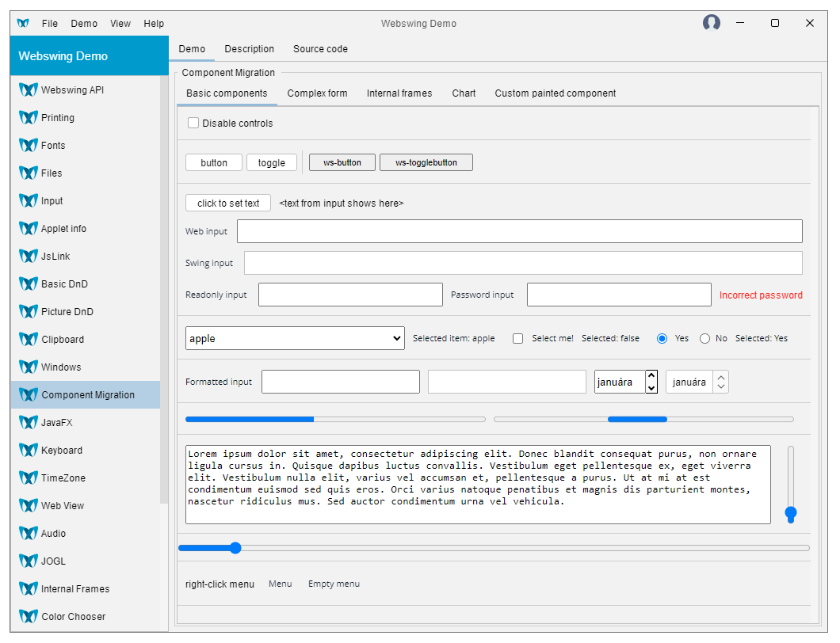Image resolution: width=840 pixels, height=643 pixels.
Task: Switch to the Source code tab
Action: (x=320, y=49)
